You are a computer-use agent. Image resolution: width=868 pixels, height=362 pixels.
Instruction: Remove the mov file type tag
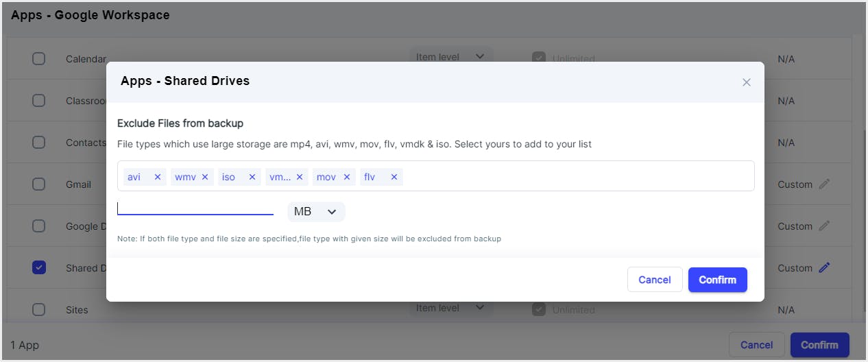point(347,177)
